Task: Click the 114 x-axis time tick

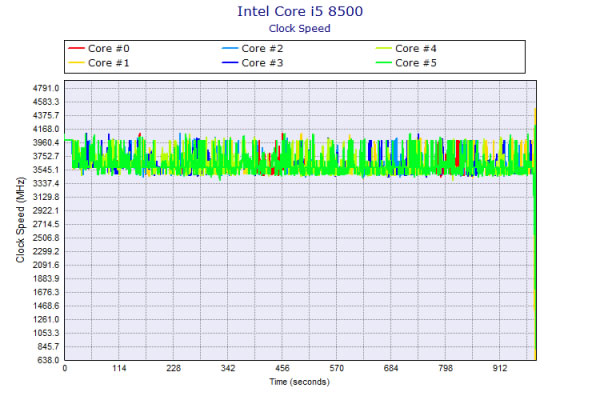Action: pyautogui.click(x=119, y=368)
